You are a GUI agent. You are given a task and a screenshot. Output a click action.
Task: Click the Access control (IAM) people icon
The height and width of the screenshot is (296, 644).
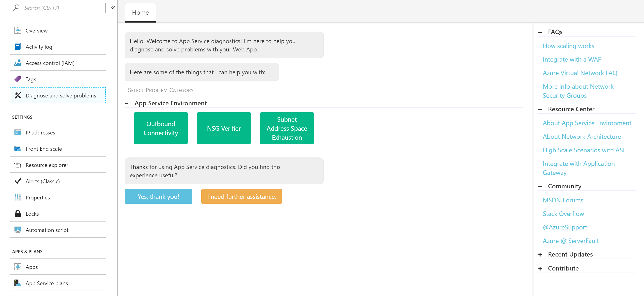tap(18, 63)
